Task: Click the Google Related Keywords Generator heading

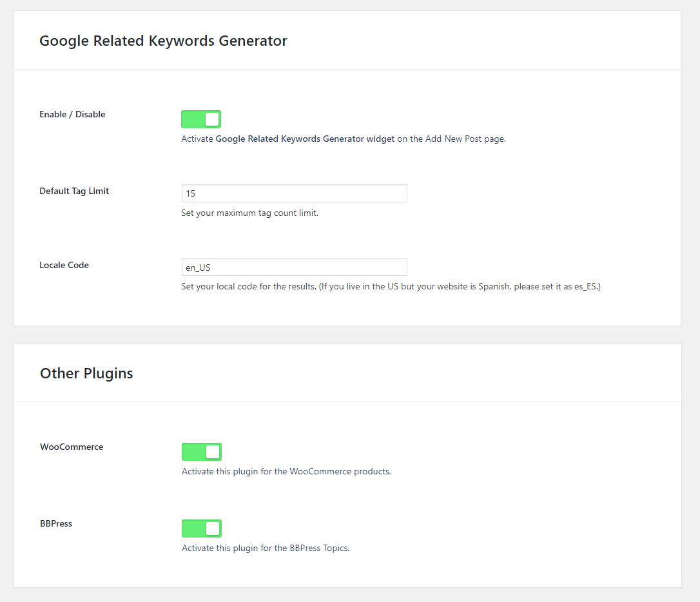Action: pos(163,41)
